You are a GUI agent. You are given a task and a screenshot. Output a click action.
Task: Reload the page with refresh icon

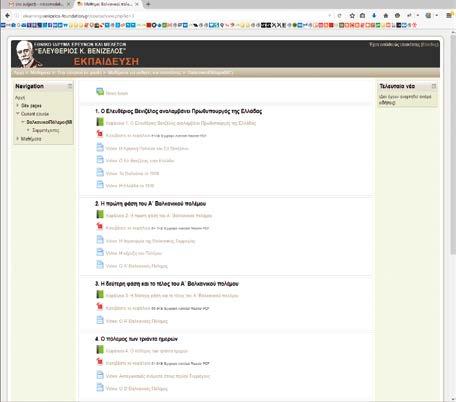coord(339,15)
